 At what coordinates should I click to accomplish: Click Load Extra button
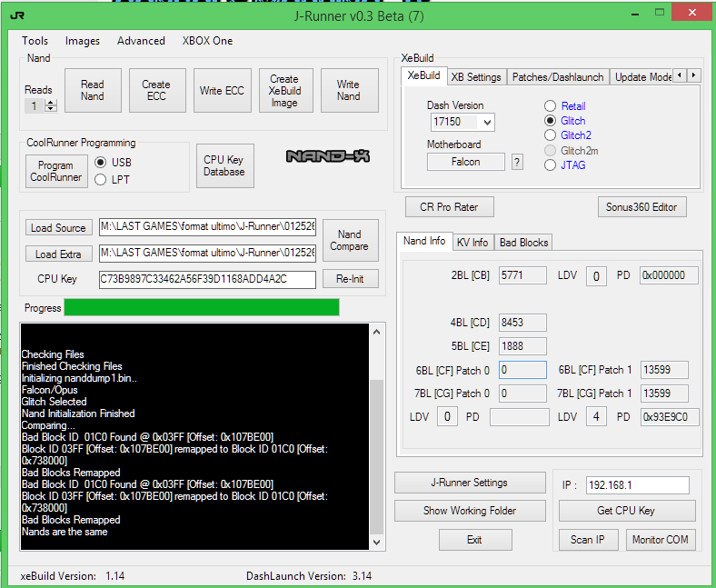[58, 254]
